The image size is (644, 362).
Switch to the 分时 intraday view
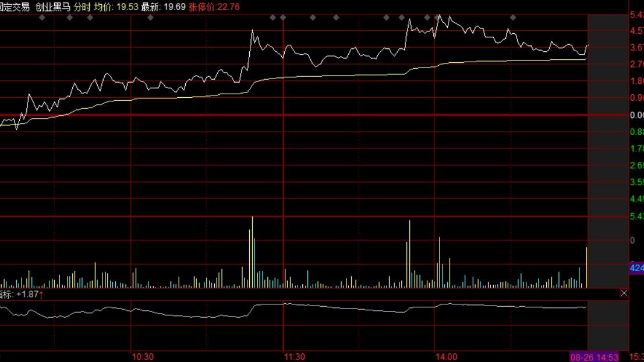(x=82, y=6)
